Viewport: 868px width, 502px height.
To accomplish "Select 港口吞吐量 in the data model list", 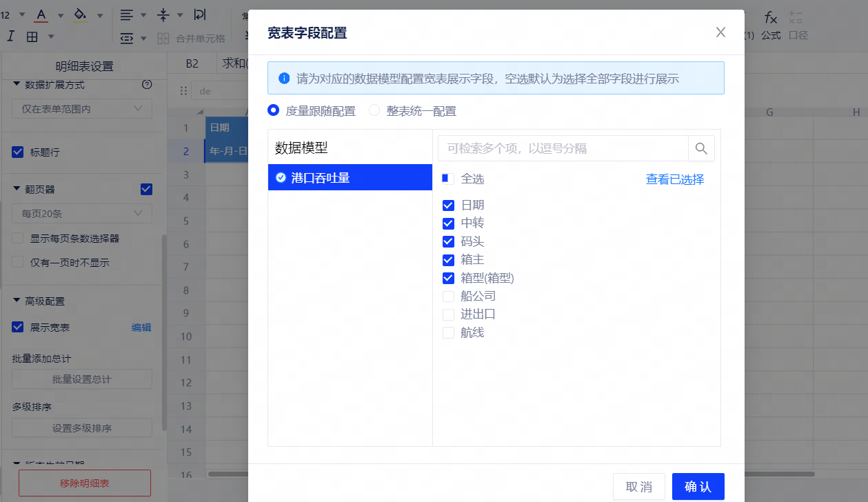I will [350, 178].
